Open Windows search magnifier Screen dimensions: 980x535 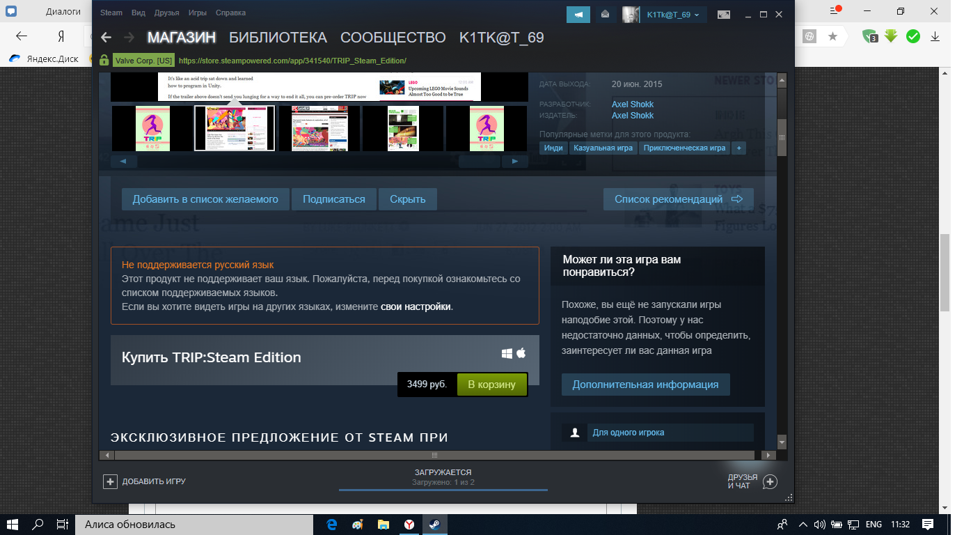pos(38,524)
